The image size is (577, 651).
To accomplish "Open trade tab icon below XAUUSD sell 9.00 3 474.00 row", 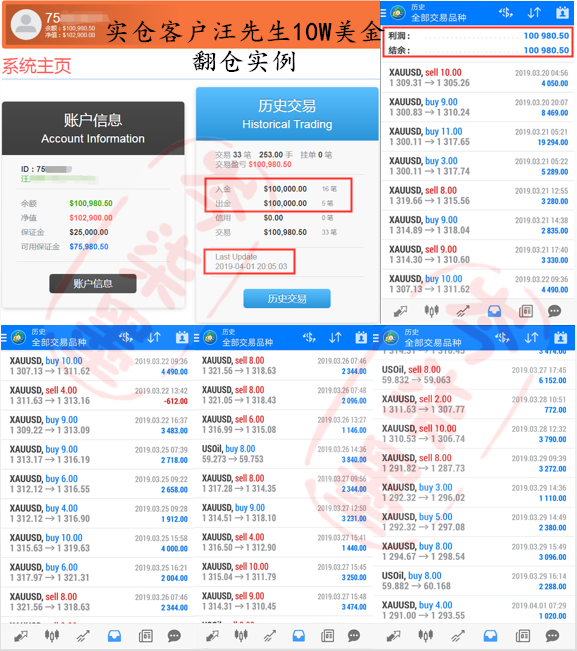I will click(270, 636).
